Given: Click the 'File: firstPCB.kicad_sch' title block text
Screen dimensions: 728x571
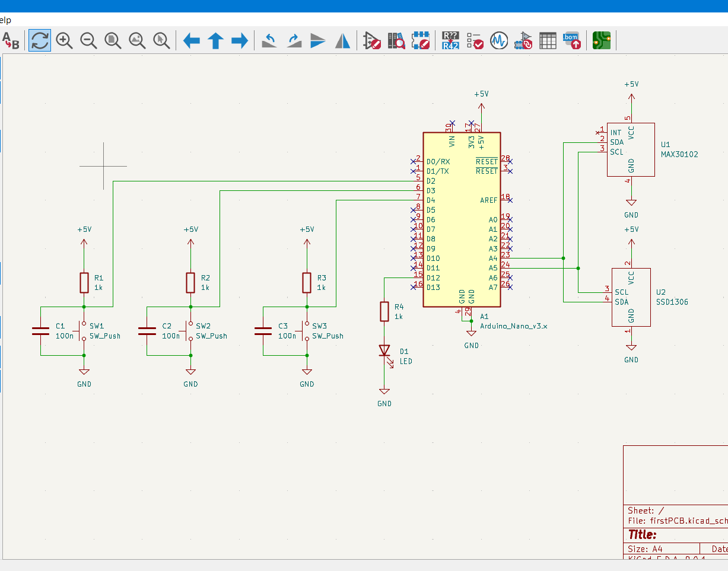Looking at the screenshot, I should (x=678, y=521).
